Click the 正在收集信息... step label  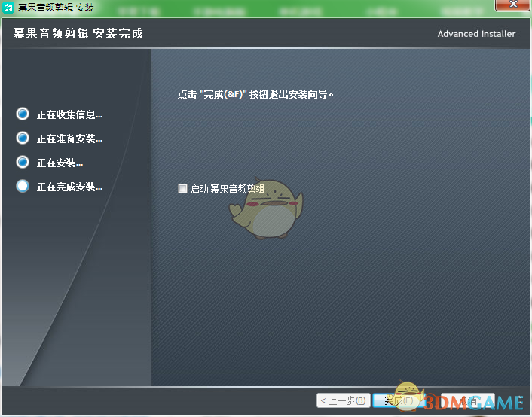click(69, 114)
